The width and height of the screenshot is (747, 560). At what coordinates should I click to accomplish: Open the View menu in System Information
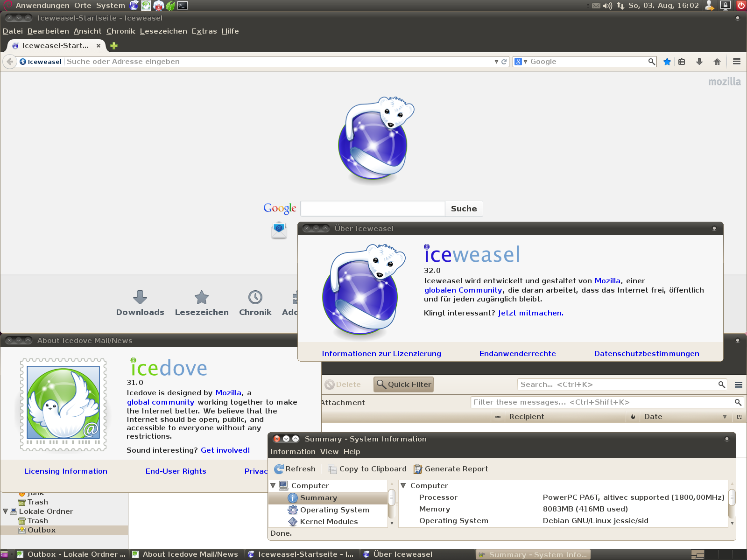(x=329, y=452)
